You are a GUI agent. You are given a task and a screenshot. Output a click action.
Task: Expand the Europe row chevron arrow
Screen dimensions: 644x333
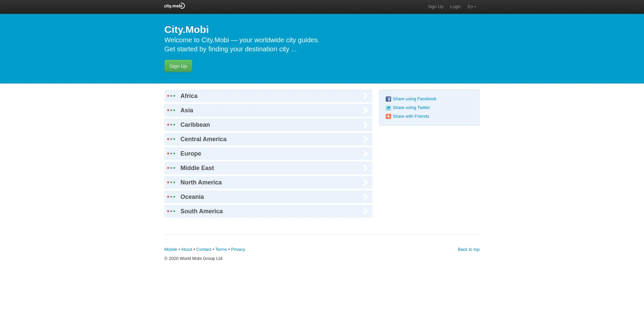point(366,154)
